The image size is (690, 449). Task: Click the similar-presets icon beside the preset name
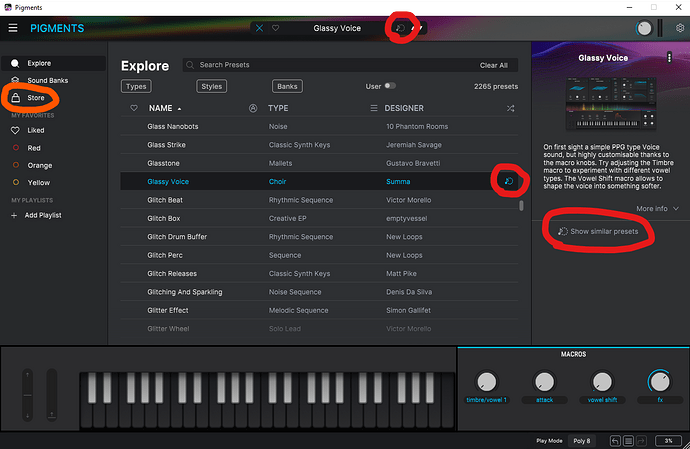click(x=400, y=28)
